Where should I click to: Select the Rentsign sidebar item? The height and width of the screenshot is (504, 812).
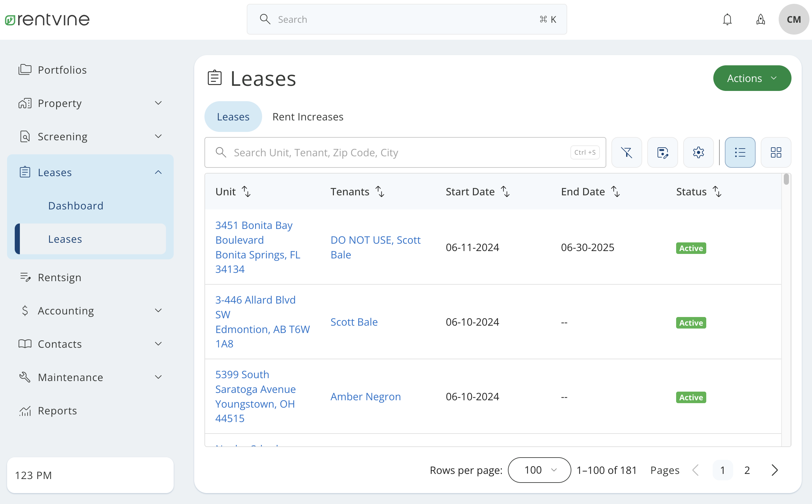point(60,277)
